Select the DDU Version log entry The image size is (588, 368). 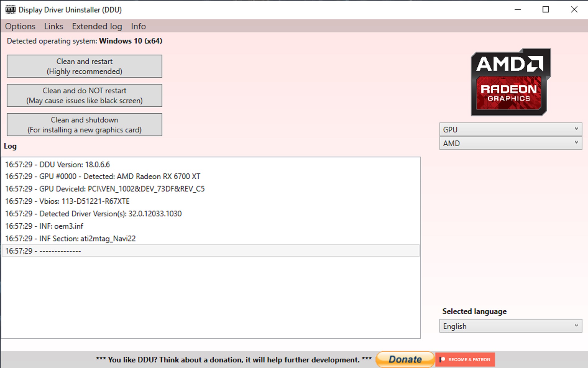coord(211,164)
